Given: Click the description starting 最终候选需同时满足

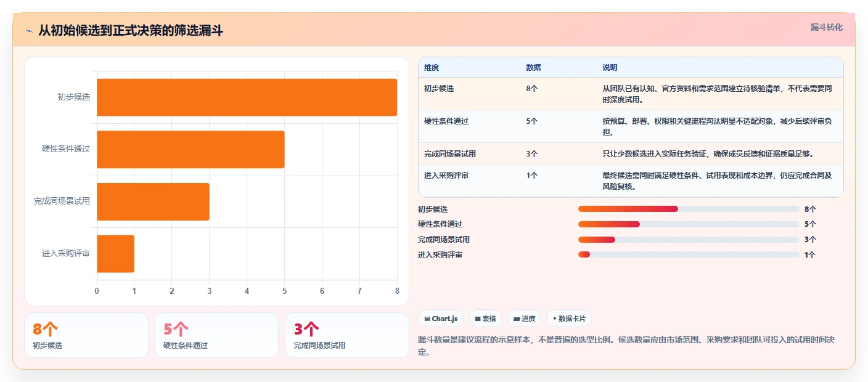Looking at the screenshot, I should [x=718, y=181].
